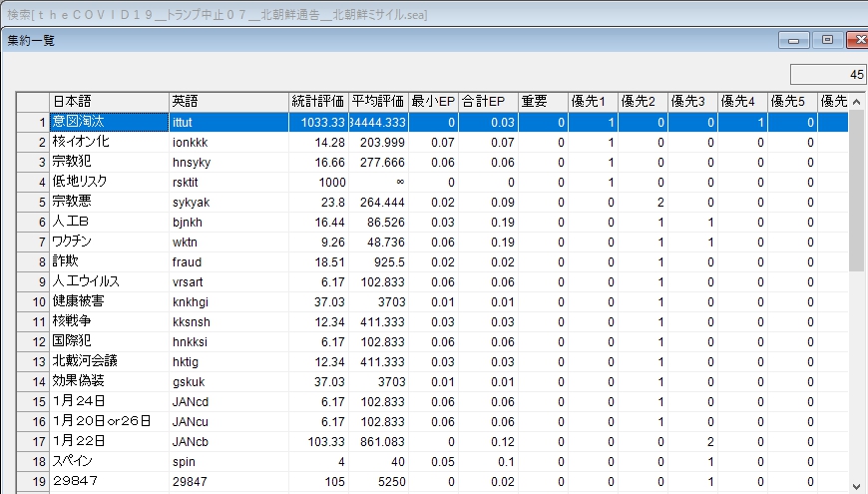
Task: Restore the 集約一覧 window size
Action: [827, 40]
